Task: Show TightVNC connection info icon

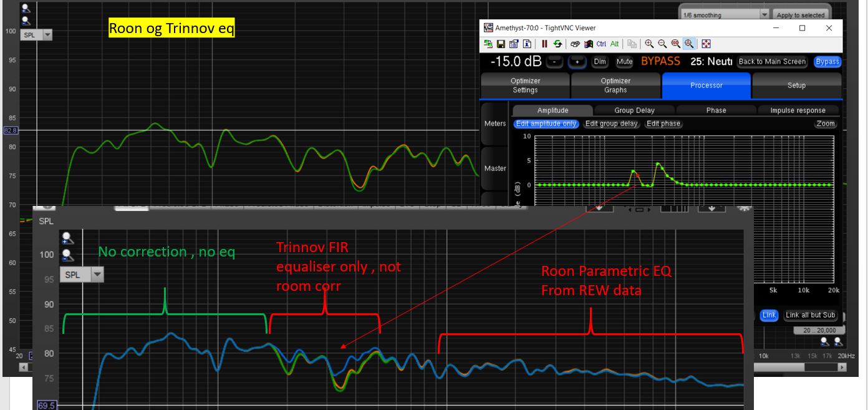Action: click(x=527, y=44)
